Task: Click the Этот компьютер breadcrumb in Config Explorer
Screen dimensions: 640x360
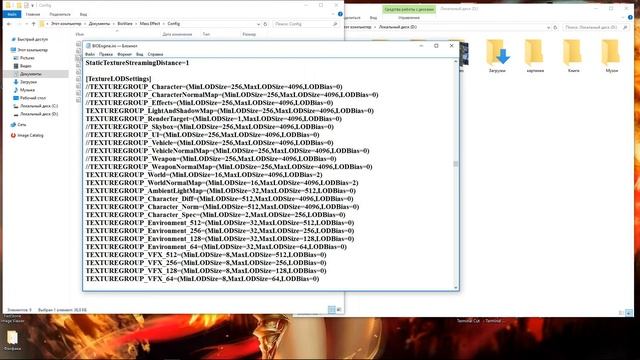Action: [66, 24]
